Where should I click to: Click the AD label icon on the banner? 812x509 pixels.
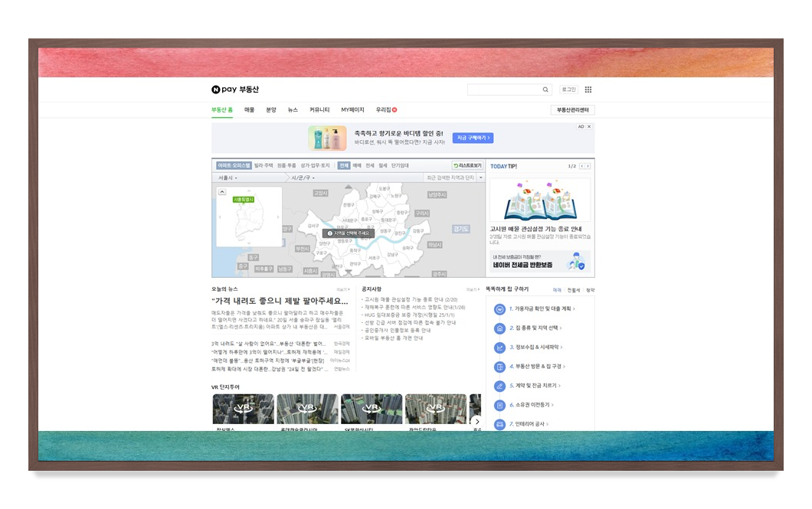coord(581,126)
